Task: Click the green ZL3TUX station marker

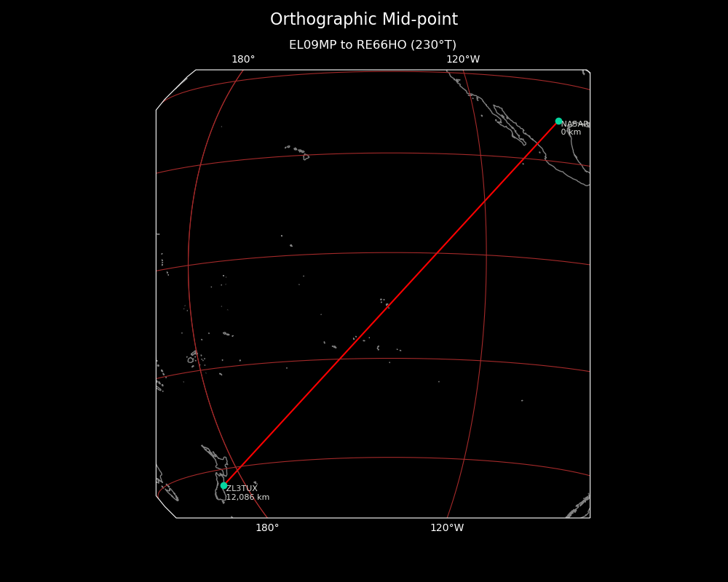Action: coord(223,485)
